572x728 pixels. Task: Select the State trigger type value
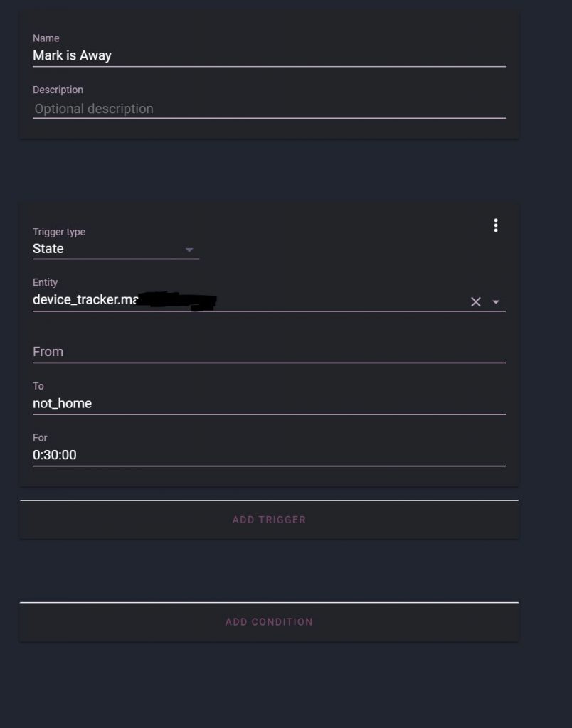click(48, 249)
